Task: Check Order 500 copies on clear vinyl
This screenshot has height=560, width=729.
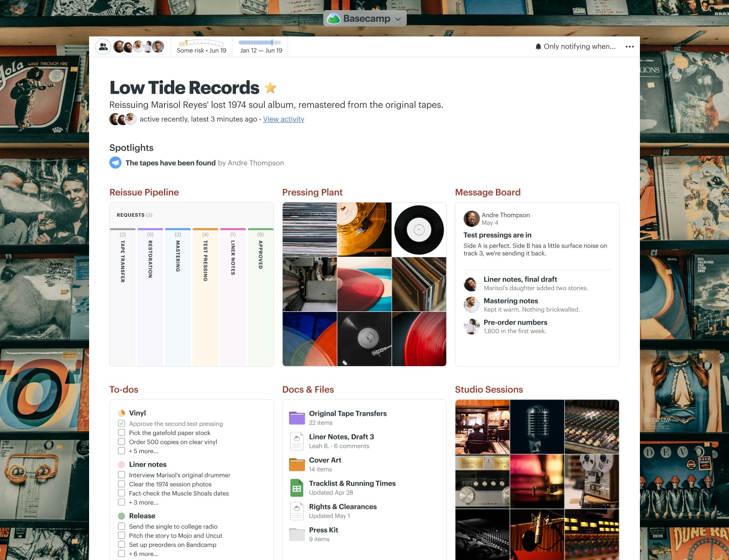Action: [x=121, y=442]
